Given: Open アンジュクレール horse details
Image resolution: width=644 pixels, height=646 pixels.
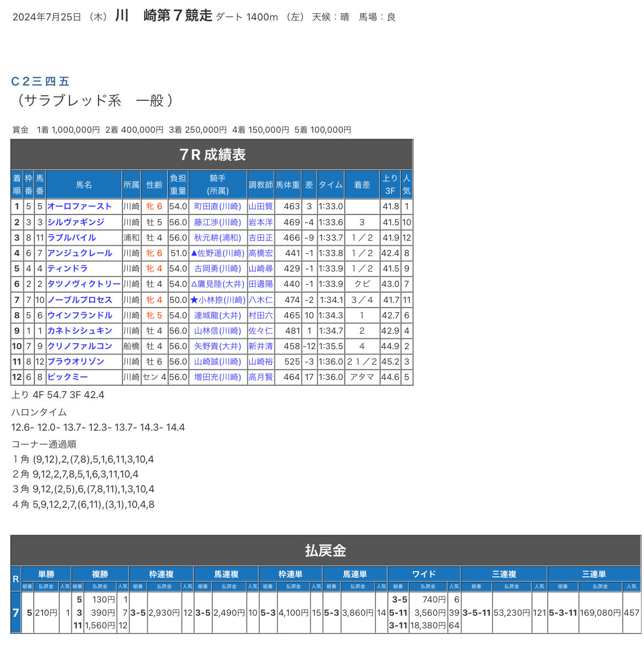Looking at the screenshot, I should pyautogui.click(x=79, y=253).
